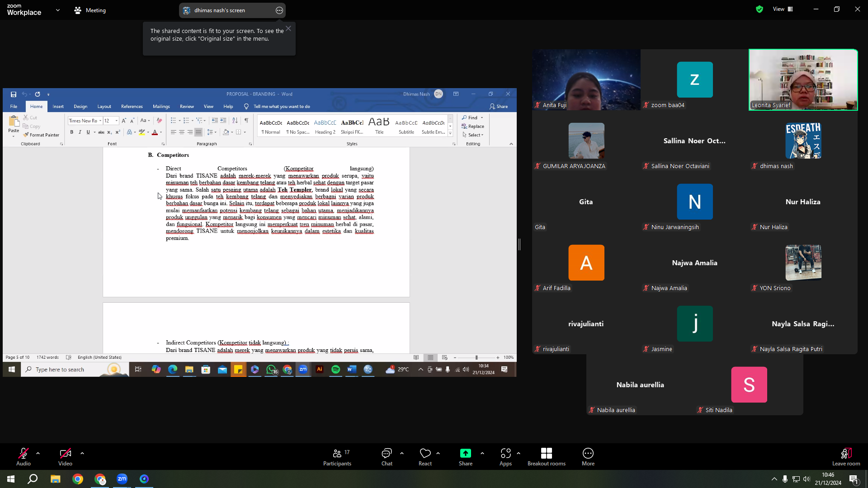Open the More menu in Zoom toolbar
868x488 pixels.
(588, 456)
